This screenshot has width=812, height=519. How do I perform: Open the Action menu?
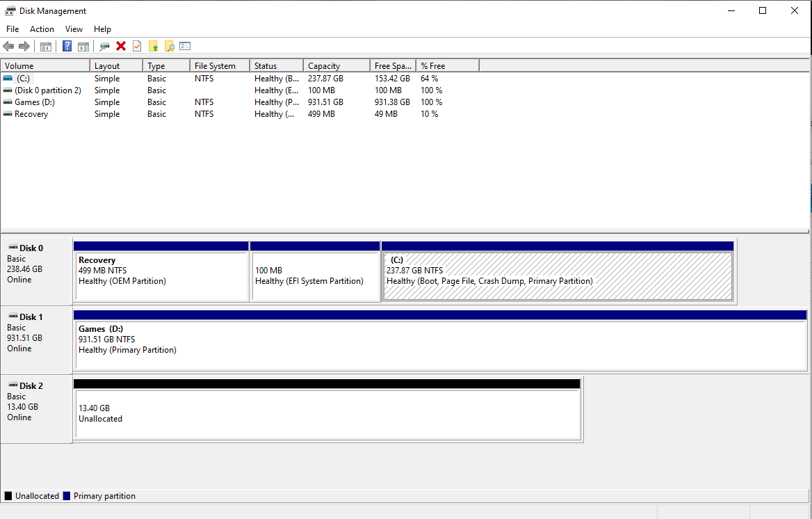[42, 29]
